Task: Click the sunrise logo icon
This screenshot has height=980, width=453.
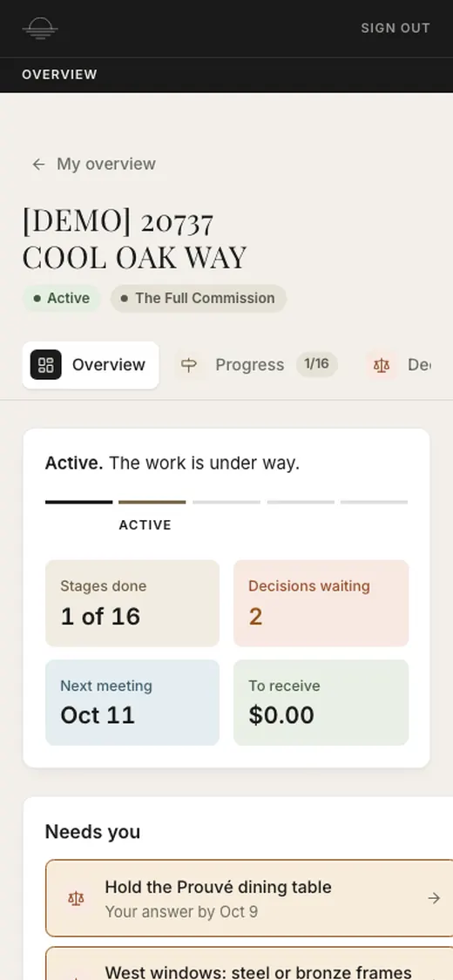Action: [40, 28]
